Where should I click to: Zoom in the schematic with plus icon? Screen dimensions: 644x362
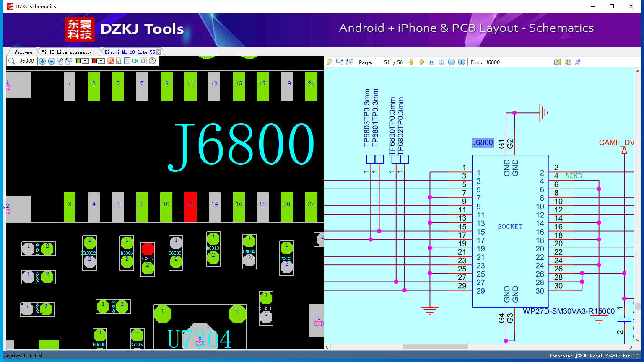pyautogui.click(x=462, y=62)
